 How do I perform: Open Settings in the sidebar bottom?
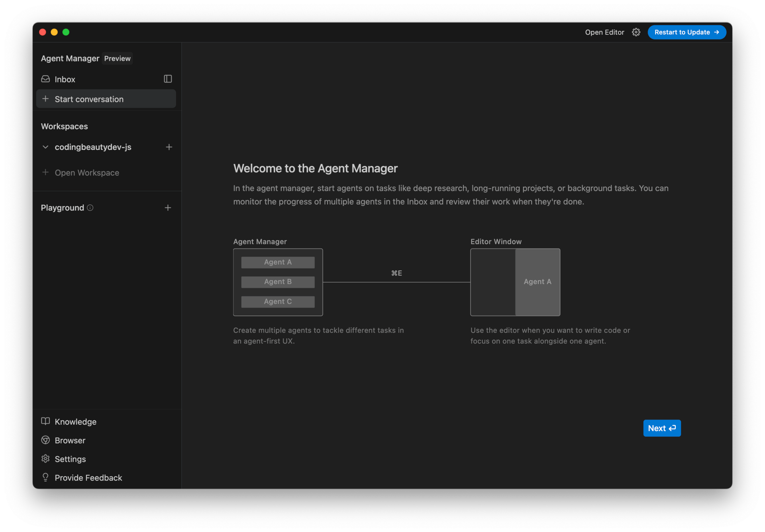[70, 459]
